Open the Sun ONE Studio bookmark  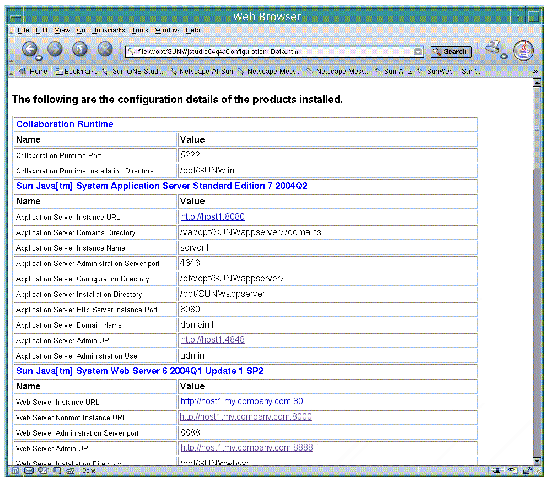coord(133,71)
